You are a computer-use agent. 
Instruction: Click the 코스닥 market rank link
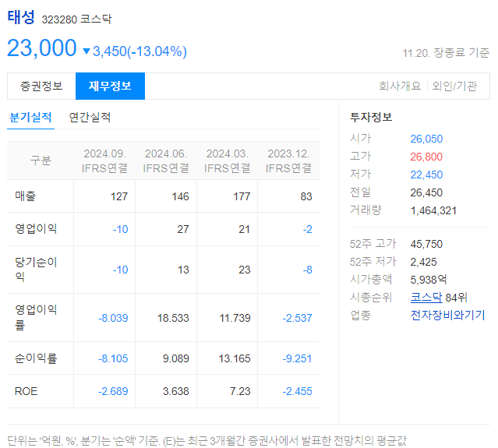coord(426,298)
